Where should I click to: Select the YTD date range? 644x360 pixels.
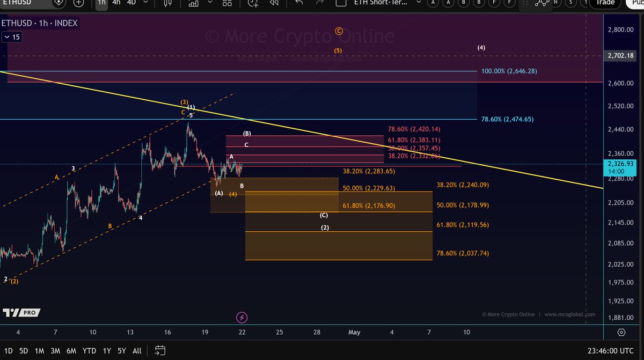point(89,351)
